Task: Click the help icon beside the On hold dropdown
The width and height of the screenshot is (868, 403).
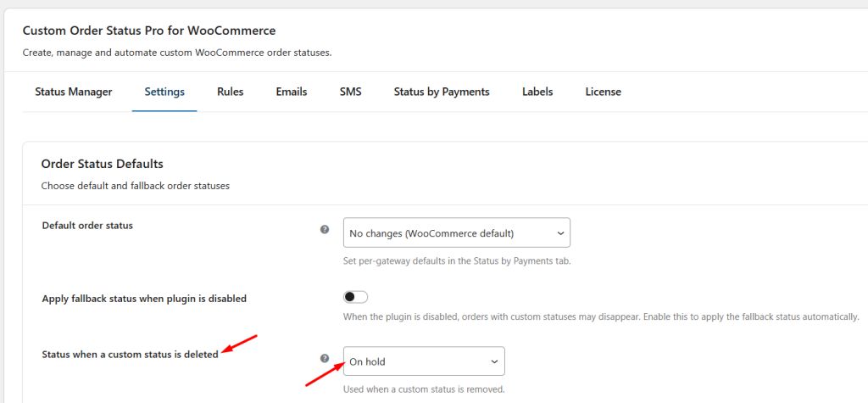Action: 324,359
